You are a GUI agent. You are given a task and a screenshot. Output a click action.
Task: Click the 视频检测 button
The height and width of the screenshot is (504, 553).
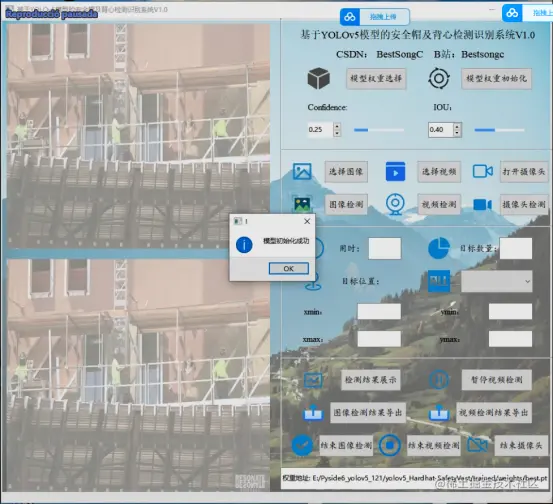coord(439,204)
